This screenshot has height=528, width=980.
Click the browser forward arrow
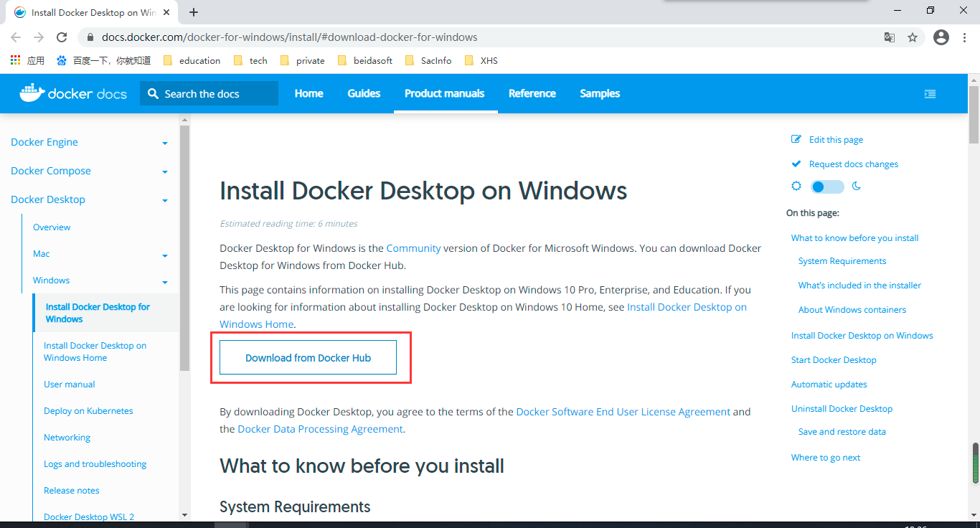39,37
